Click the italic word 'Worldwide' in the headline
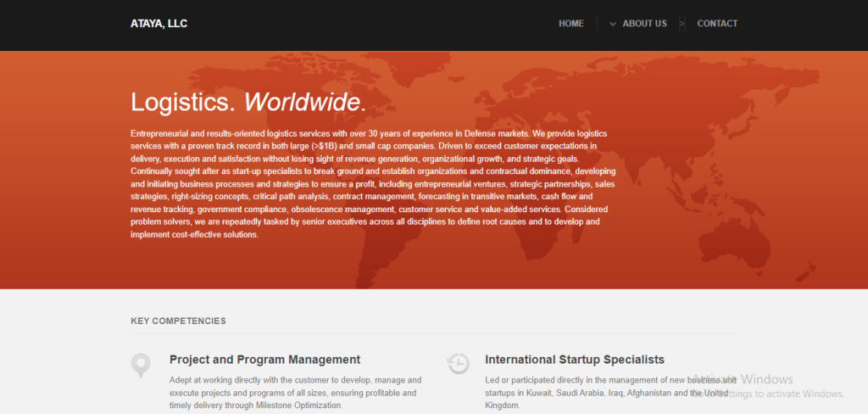Image resolution: width=868 pixels, height=414 pixels. [x=302, y=103]
